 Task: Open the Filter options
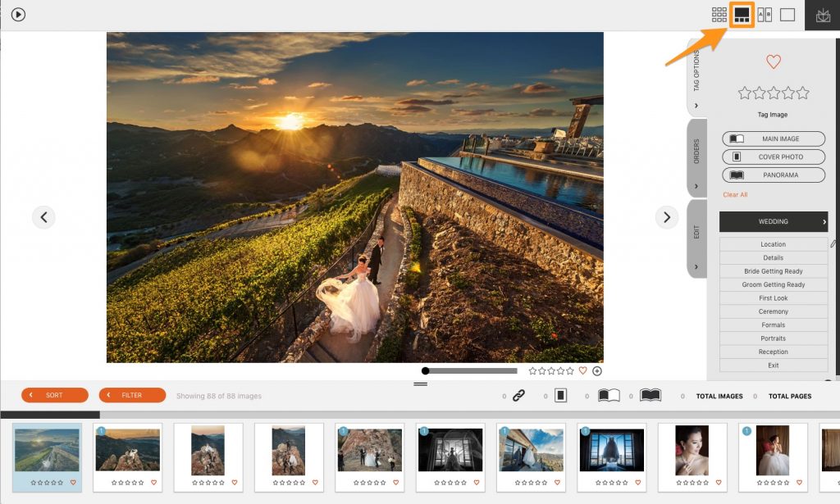coord(132,395)
